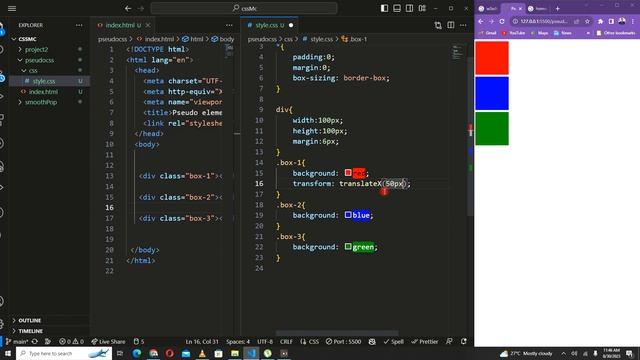This screenshot has width=640, height=360.
Task: Change indentation via Spaces: 4
Action: (x=238, y=342)
